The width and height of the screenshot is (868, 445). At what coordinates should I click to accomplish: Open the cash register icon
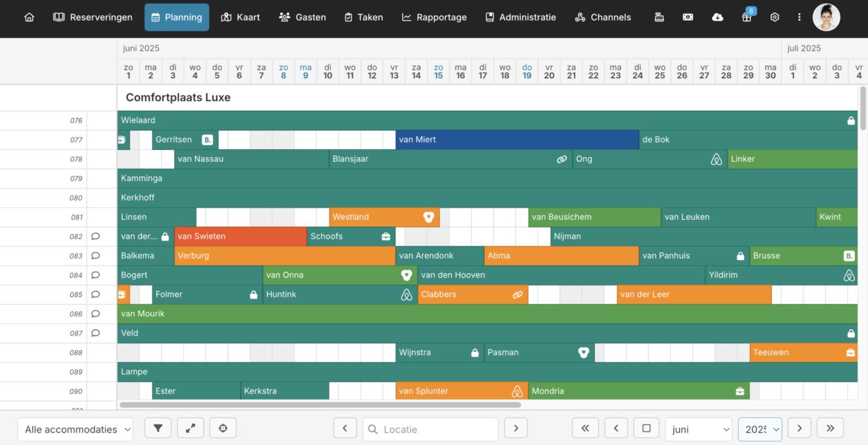(659, 17)
